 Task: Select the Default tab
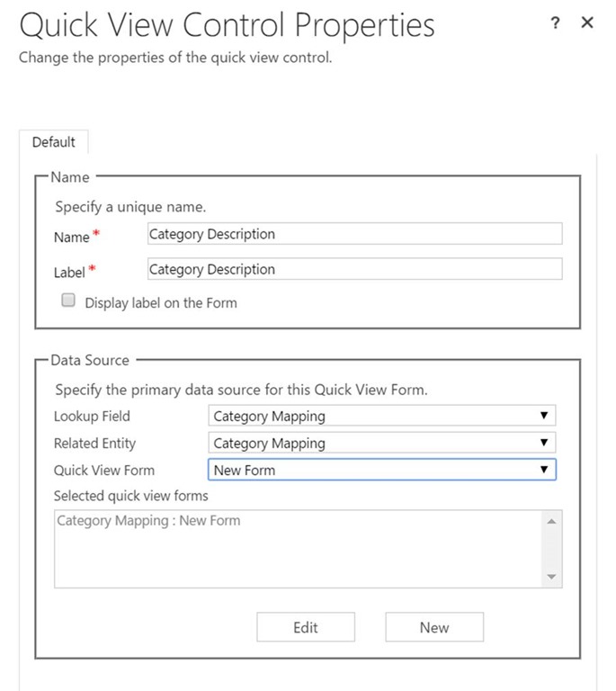pyautogui.click(x=54, y=142)
